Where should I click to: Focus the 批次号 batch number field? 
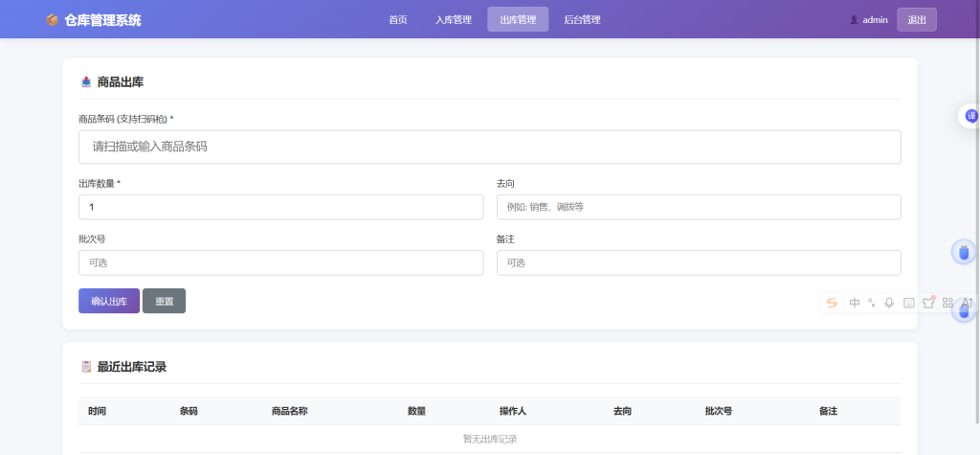281,262
